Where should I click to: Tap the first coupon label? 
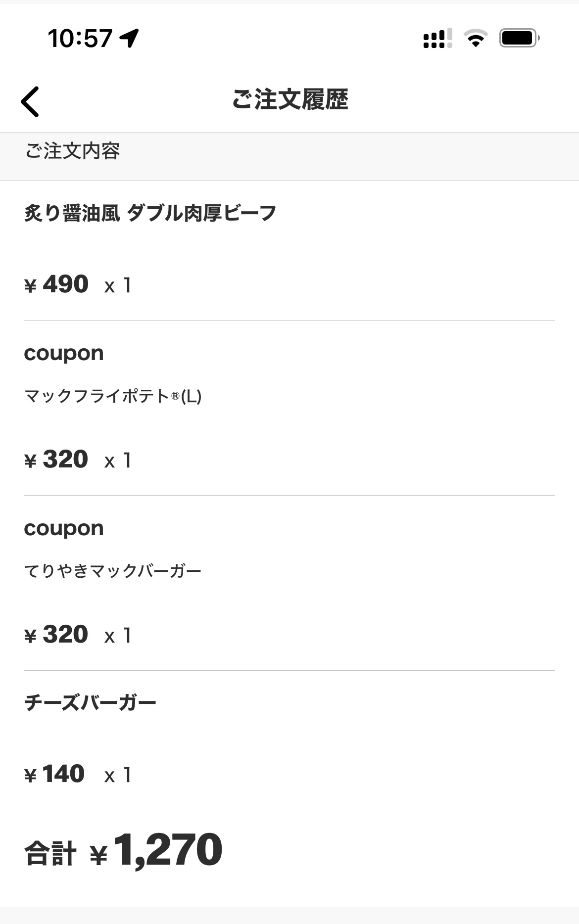pyautogui.click(x=64, y=353)
